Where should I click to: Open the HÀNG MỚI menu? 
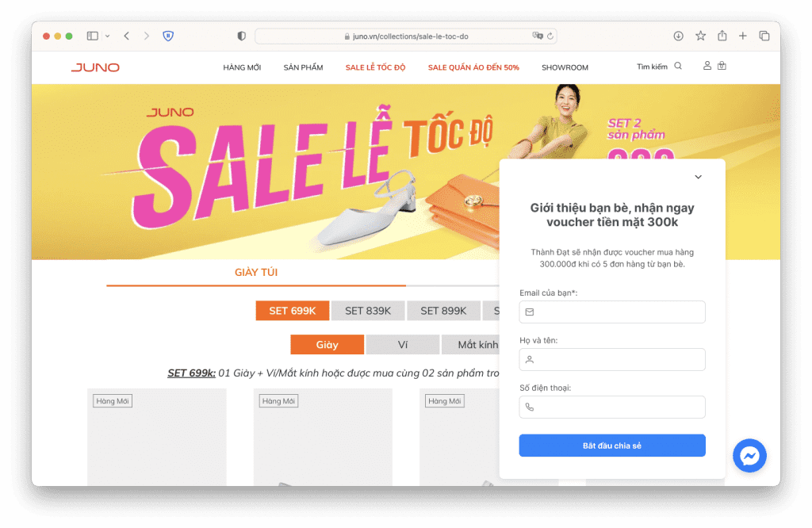point(242,67)
